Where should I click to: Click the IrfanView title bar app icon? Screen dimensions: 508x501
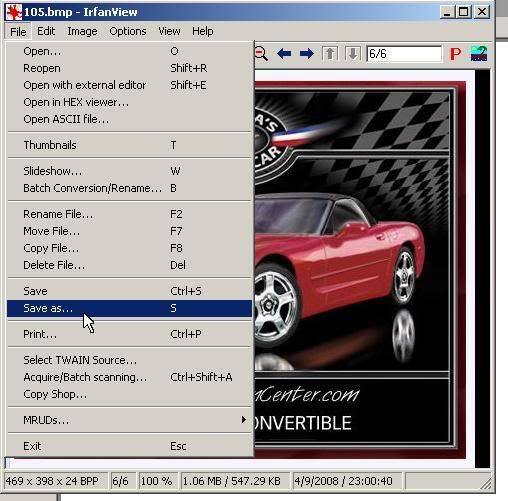tap(14, 12)
